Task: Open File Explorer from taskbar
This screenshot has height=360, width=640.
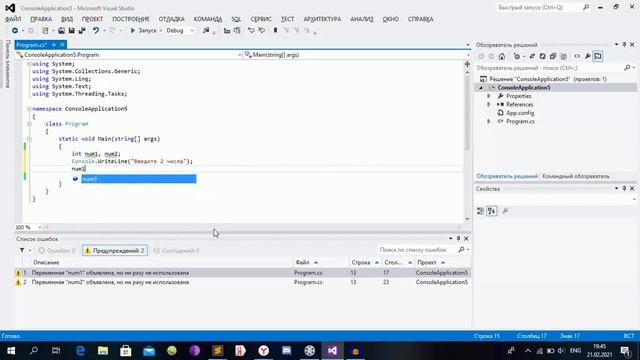Action: (103, 351)
